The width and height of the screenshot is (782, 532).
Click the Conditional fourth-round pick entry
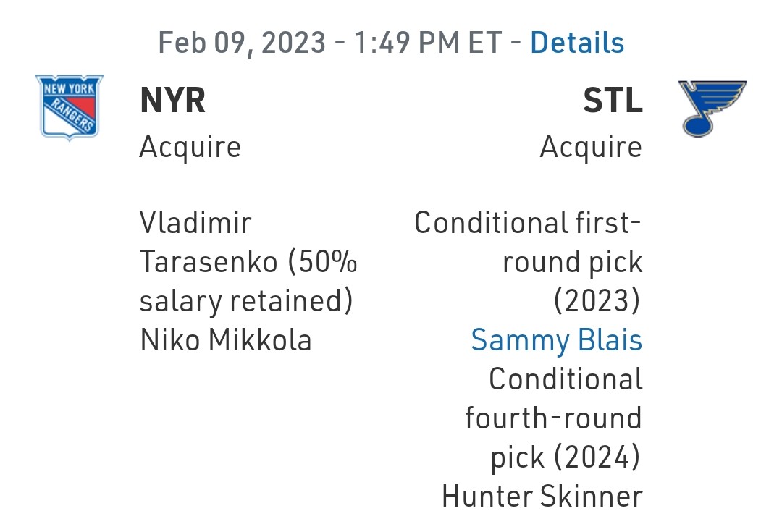point(554,418)
